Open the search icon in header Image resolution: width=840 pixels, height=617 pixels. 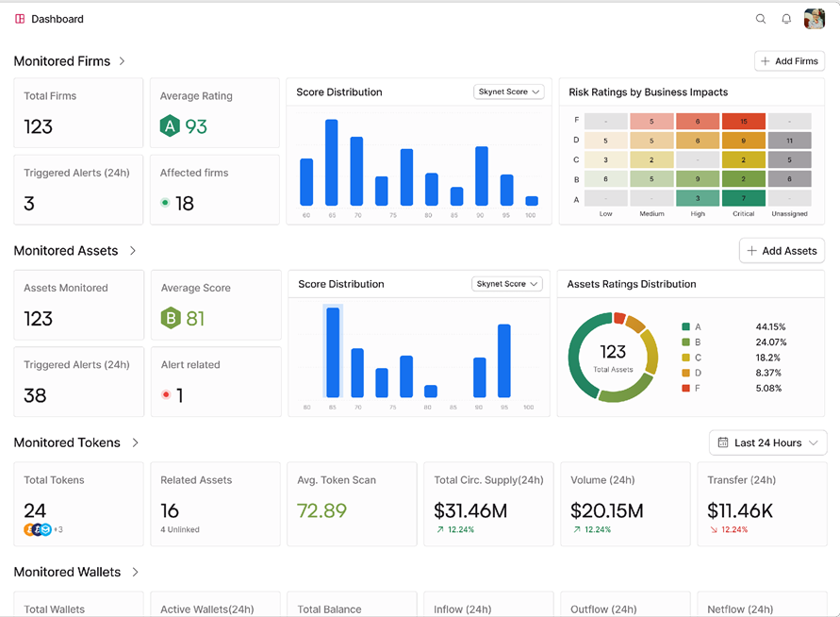click(761, 19)
